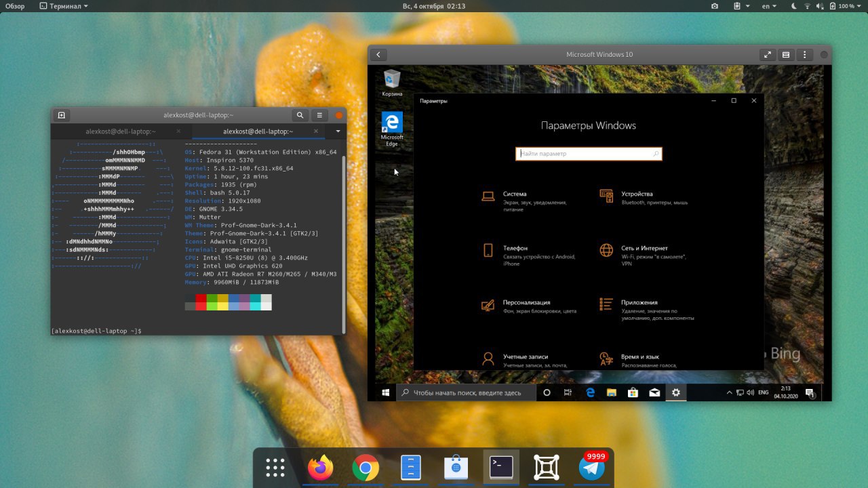Switch the Windows ENG input language indicator
Screen dimensions: 868x488
(x=763, y=392)
